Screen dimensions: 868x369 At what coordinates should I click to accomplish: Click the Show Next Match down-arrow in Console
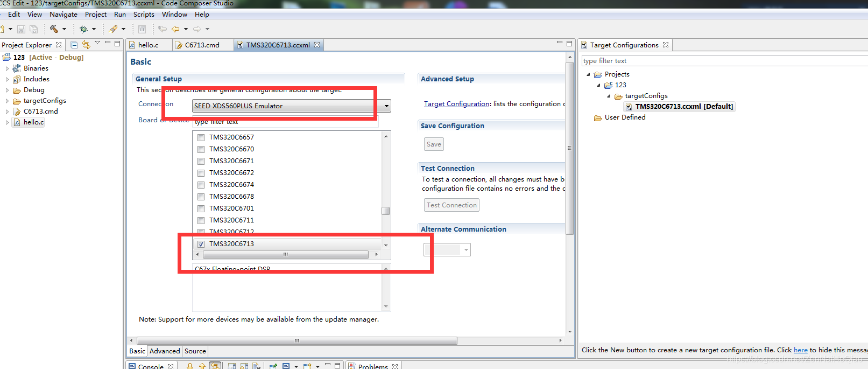tap(190, 366)
